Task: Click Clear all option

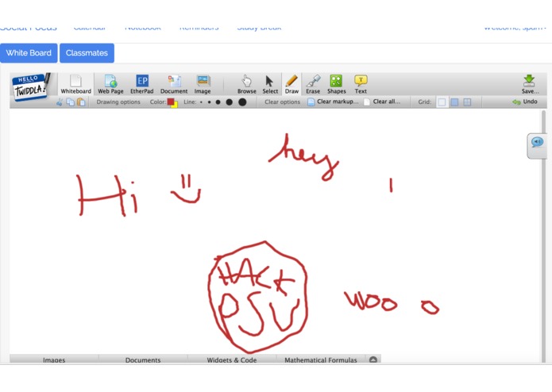Action: click(x=382, y=102)
